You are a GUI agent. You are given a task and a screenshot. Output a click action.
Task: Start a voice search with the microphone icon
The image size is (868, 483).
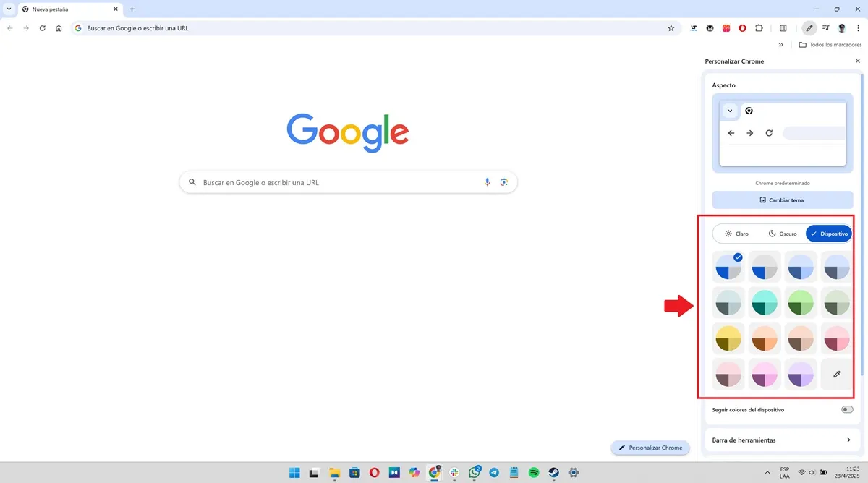click(x=487, y=182)
